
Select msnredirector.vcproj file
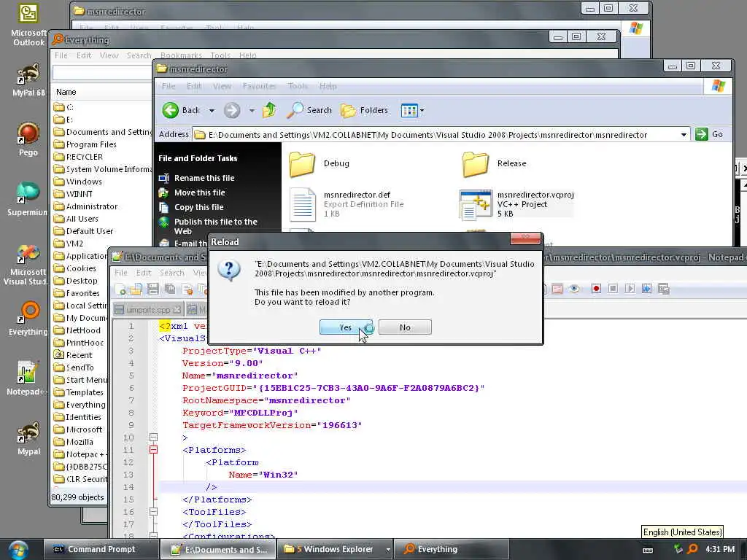pyautogui.click(x=516, y=204)
